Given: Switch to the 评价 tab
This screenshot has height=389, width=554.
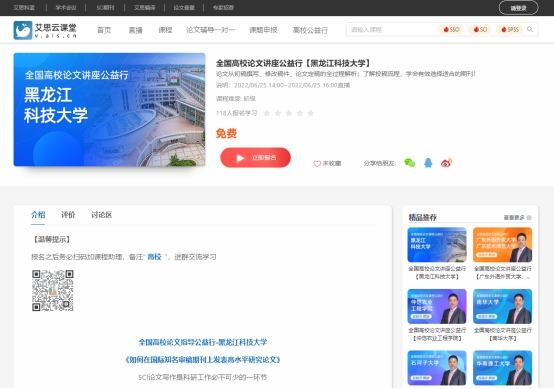Looking at the screenshot, I should [x=68, y=215].
